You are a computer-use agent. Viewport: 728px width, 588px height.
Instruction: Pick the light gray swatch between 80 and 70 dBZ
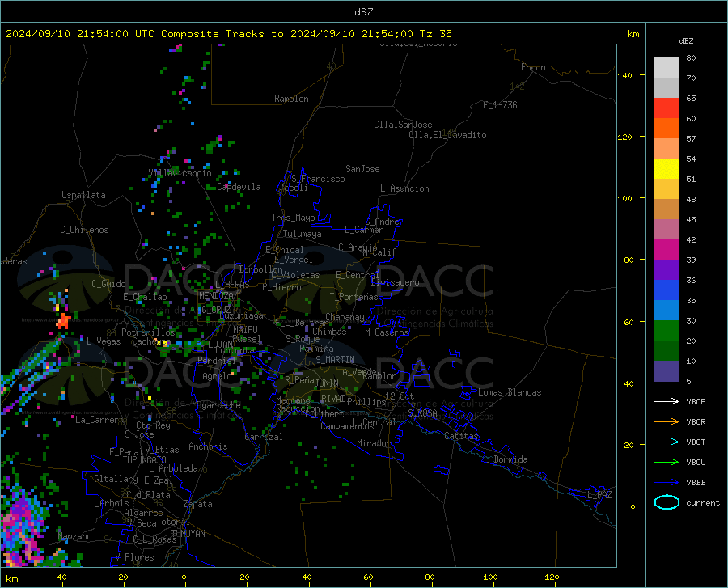click(x=667, y=68)
